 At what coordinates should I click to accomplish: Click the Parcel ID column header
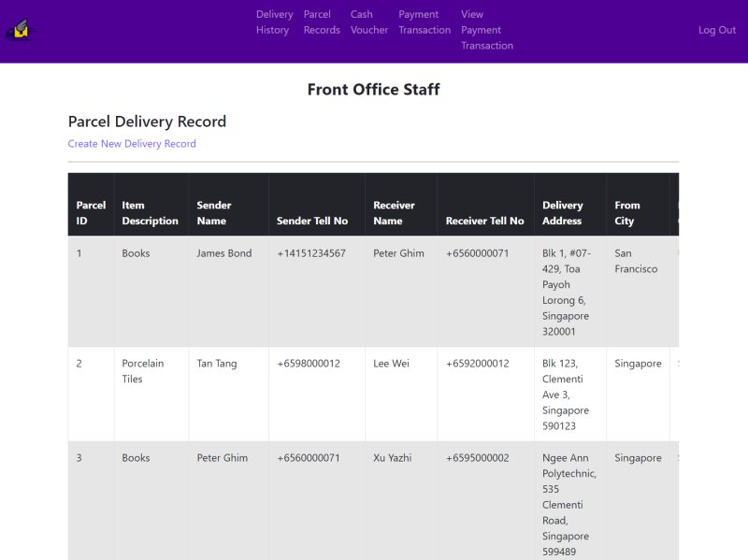coord(91,213)
